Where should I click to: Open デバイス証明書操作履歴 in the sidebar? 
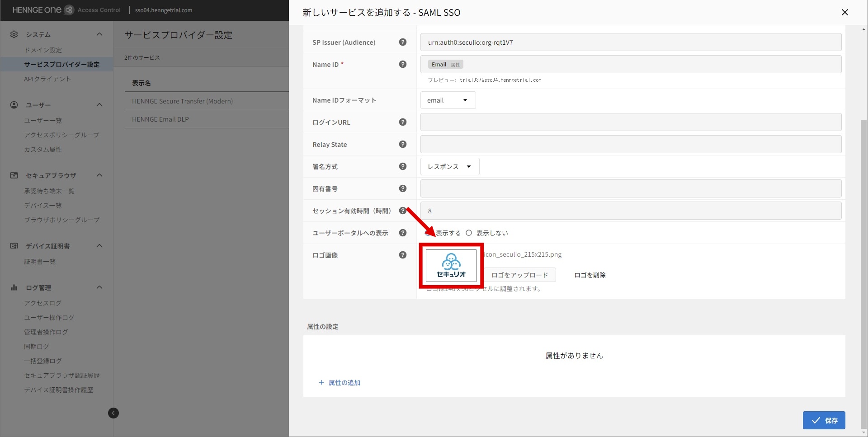[59, 390]
